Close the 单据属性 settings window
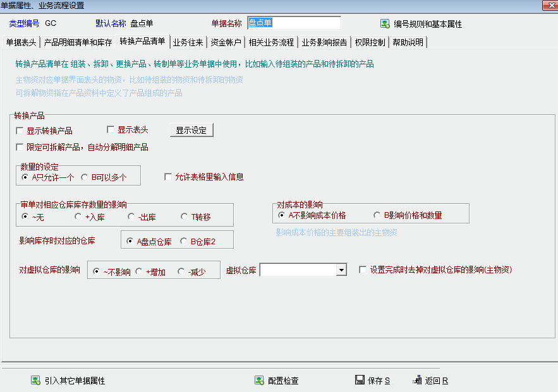558x392 pixels. click(x=551, y=6)
